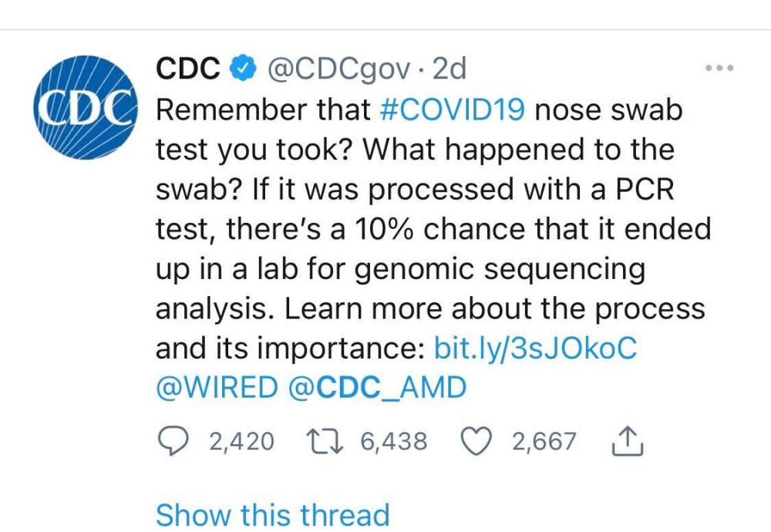Click the 2d tweet timestamp
Screen dimensions: 771x532
pos(449,70)
